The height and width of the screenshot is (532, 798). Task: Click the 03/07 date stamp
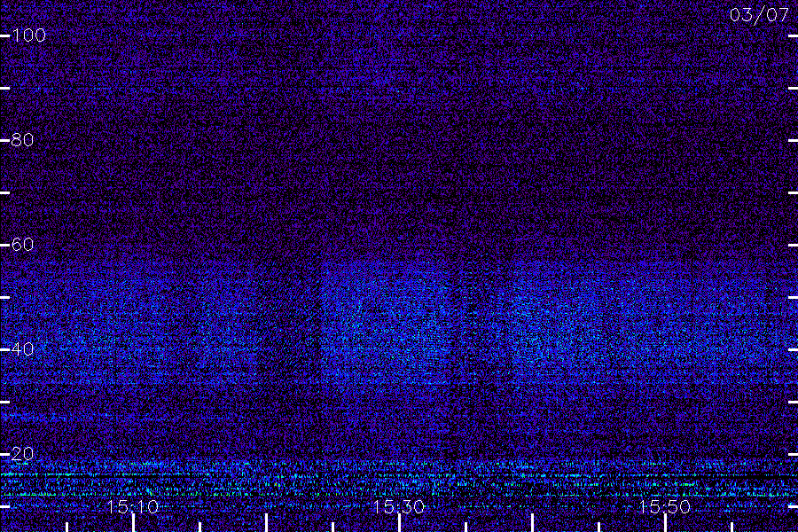click(x=759, y=15)
